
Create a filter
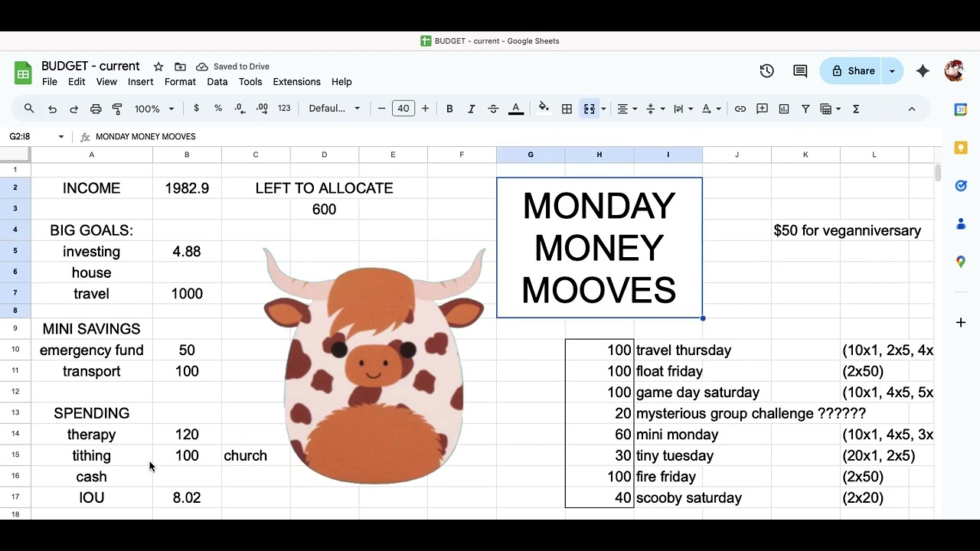[x=805, y=109]
